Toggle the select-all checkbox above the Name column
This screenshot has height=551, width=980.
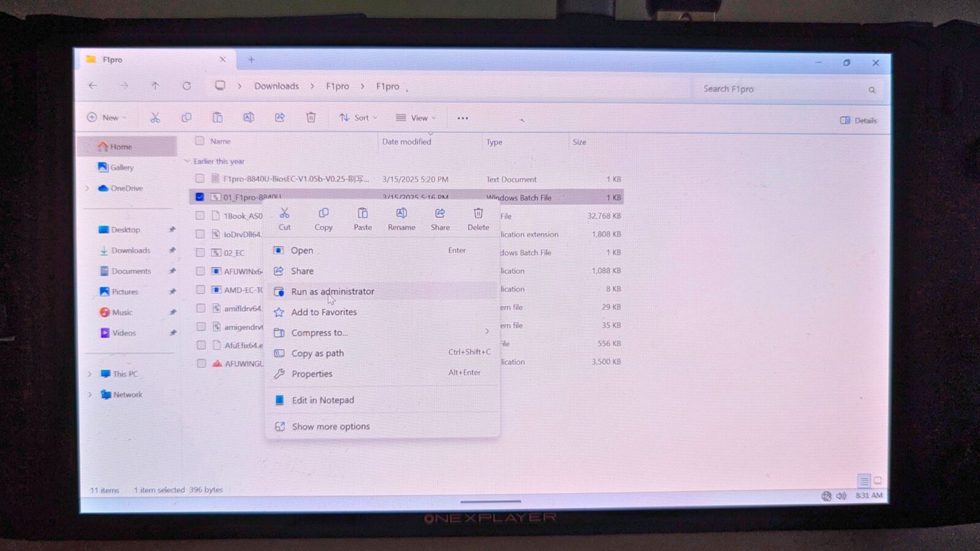[x=200, y=141]
